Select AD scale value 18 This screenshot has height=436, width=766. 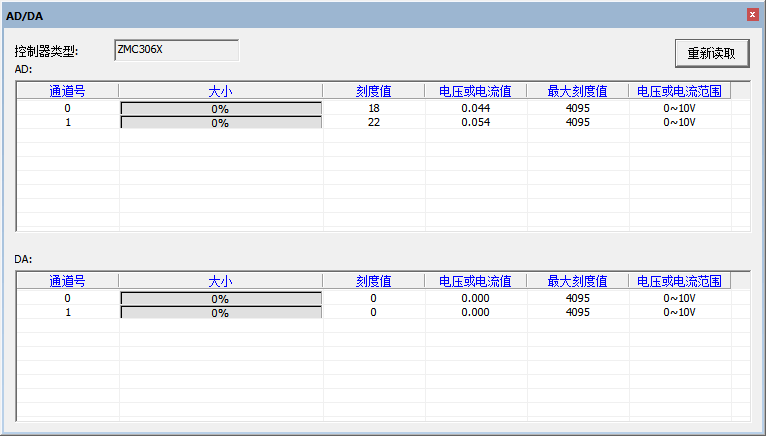pyautogui.click(x=374, y=108)
